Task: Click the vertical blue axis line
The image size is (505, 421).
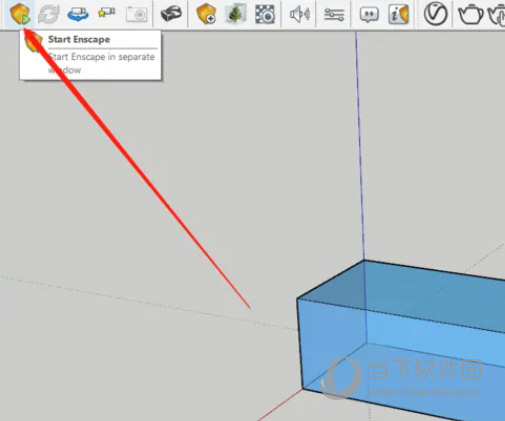Action: coord(360,147)
